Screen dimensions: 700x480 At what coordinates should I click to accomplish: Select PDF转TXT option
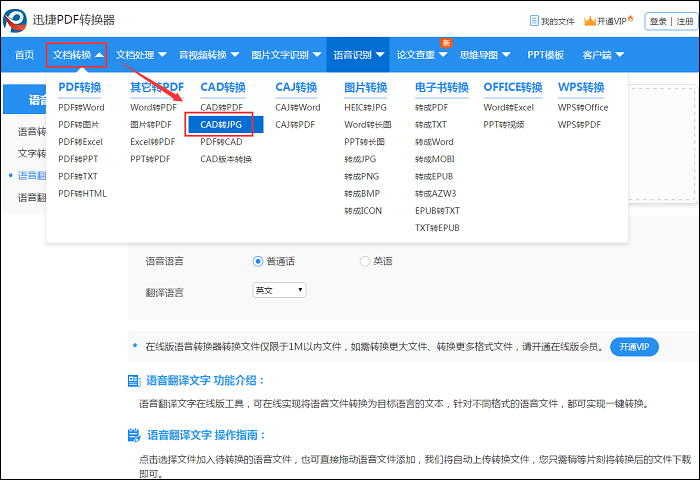click(78, 176)
